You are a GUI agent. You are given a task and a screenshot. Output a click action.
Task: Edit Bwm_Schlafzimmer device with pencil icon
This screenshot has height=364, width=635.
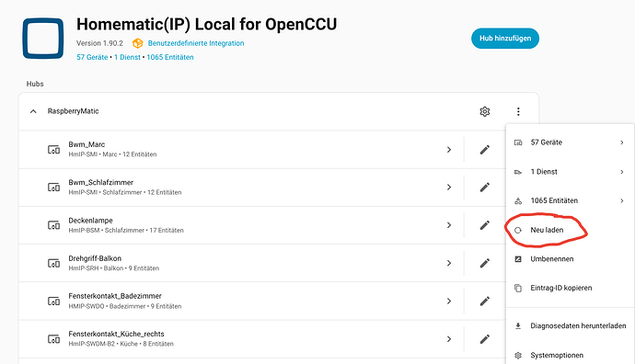pyautogui.click(x=485, y=188)
